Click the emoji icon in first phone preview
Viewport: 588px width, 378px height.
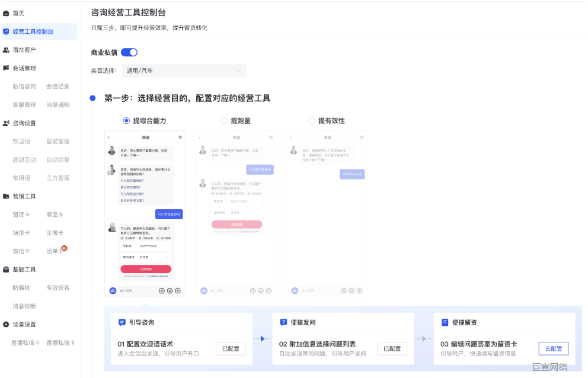click(x=170, y=291)
